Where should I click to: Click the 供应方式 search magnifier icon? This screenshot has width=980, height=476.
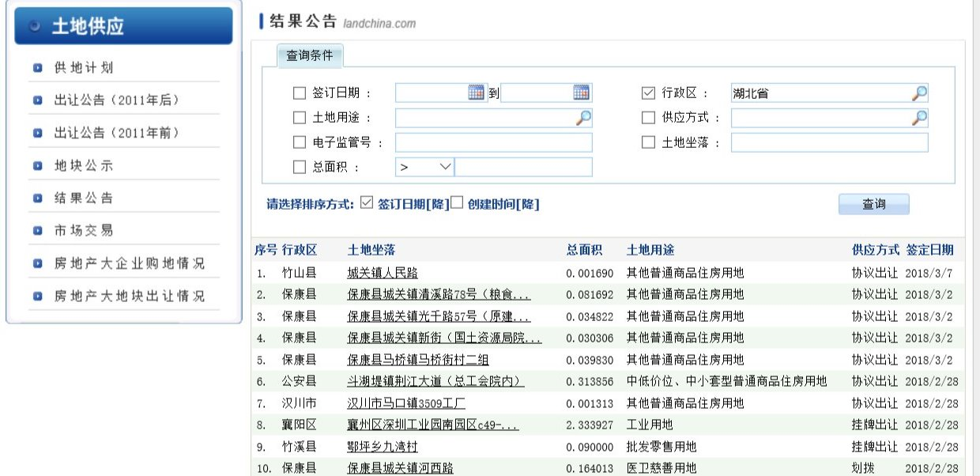point(919,118)
